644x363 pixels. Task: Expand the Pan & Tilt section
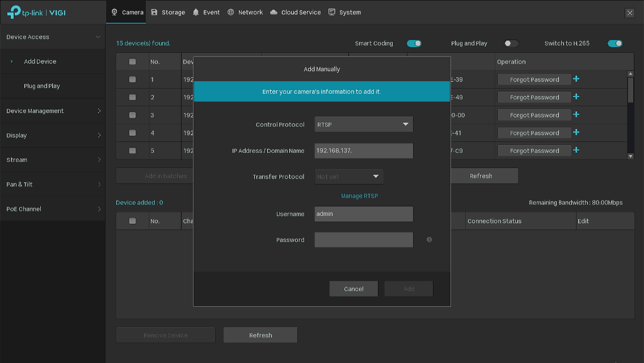click(x=53, y=184)
